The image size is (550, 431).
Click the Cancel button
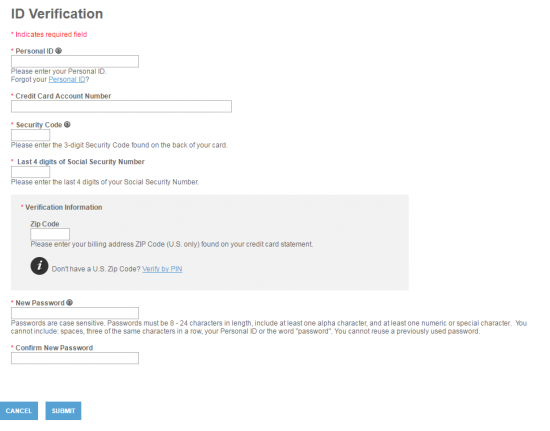[19, 411]
